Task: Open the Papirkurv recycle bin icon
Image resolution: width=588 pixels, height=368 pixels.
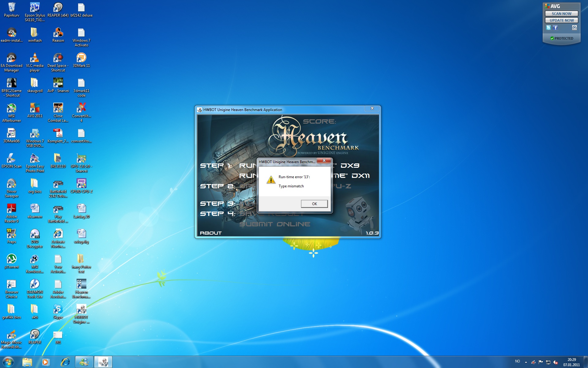Action: coord(12,10)
